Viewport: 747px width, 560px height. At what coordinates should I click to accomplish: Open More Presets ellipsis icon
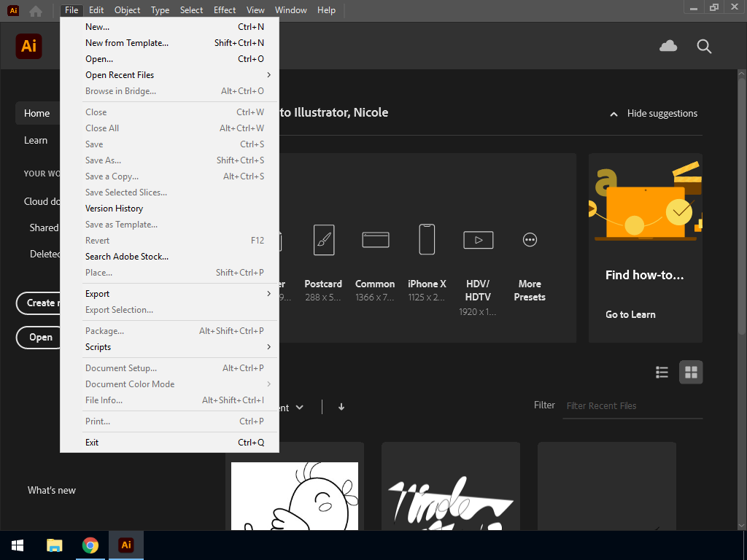pyautogui.click(x=530, y=239)
